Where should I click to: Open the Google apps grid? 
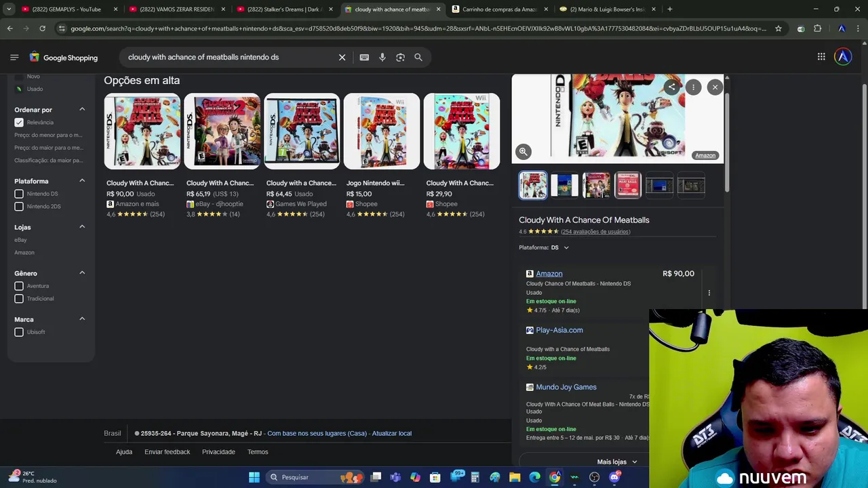click(821, 57)
